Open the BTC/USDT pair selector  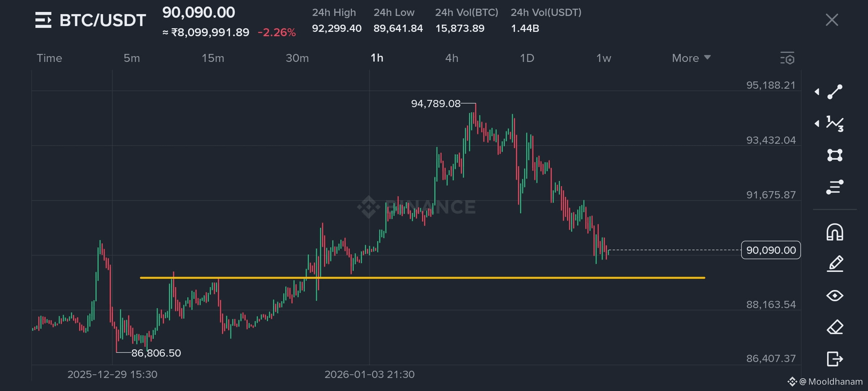[x=103, y=20]
